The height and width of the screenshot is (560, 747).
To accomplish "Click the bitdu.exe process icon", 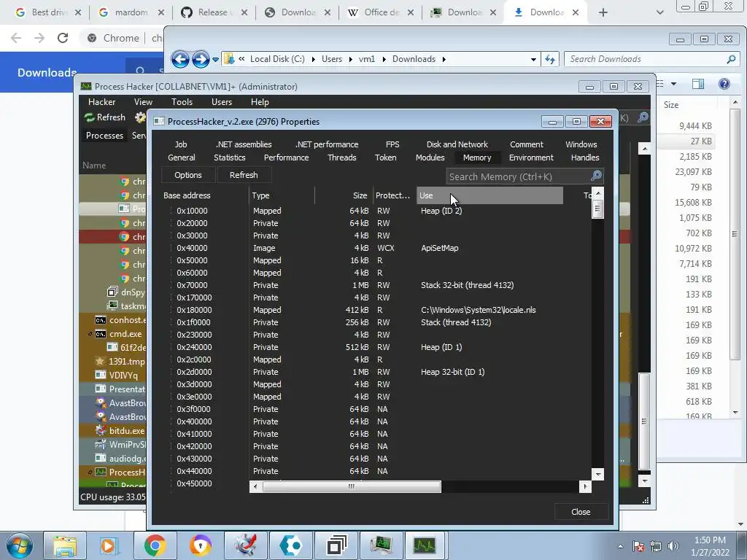I will tap(101, 430).
